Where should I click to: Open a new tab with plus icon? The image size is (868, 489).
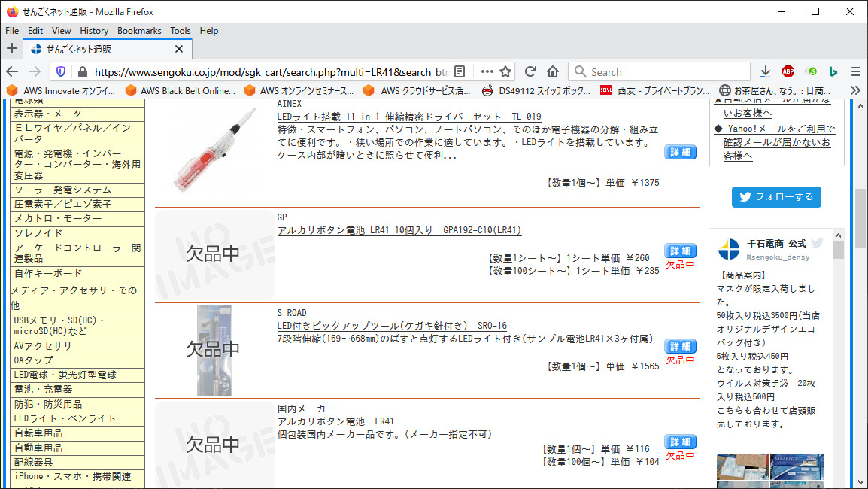pyautogui.click(x=11, y=49)
